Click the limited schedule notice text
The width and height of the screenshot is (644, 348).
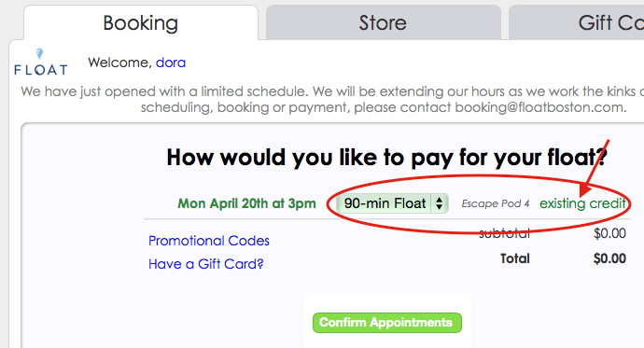(332, 99)
